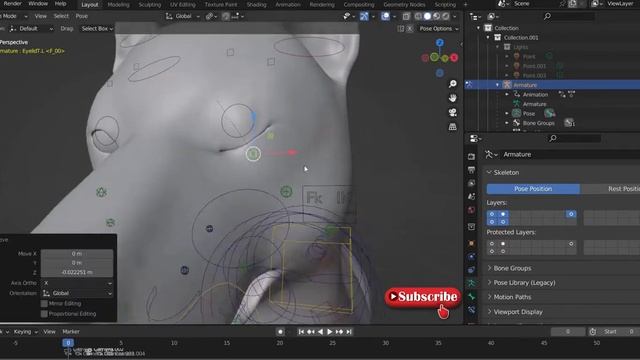Switch to the Sculpting workspace tab
This screenshot has height=360, width=640.
149,4
